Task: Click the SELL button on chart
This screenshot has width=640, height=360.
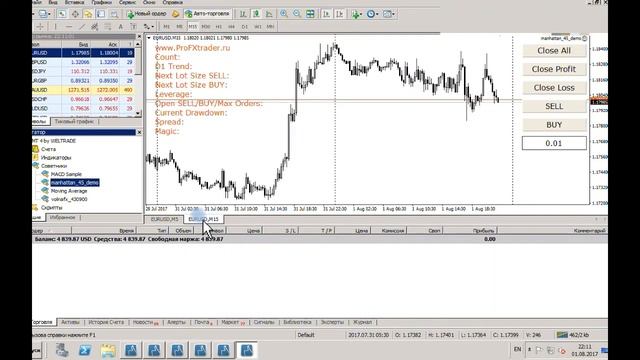Action: pyautogui.click(x=554, y=106)
